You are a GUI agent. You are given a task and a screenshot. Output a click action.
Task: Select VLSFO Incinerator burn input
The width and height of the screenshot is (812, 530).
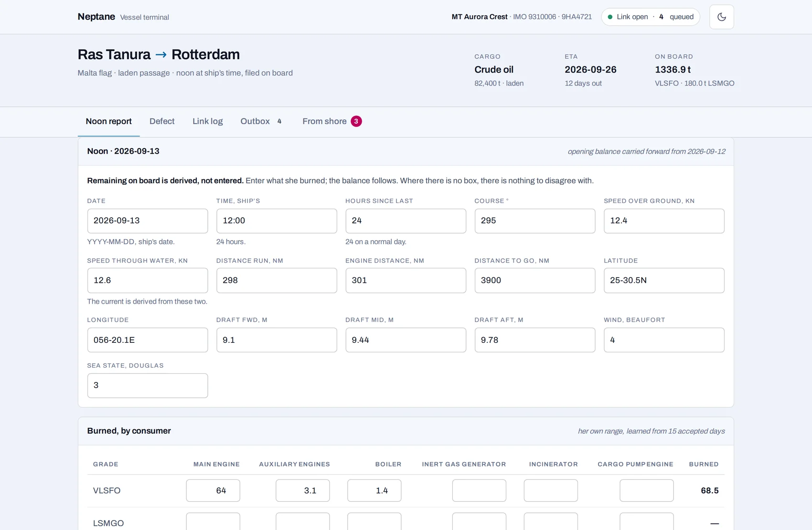tap(551, 490)
